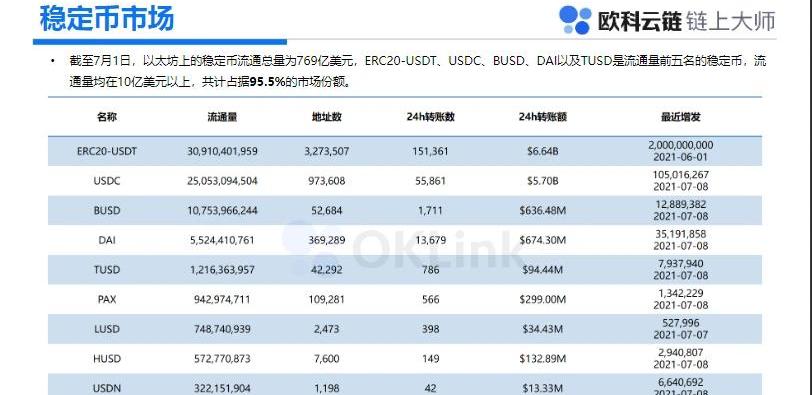
Task: Click PAX row name cell
Action: [107, 299]
